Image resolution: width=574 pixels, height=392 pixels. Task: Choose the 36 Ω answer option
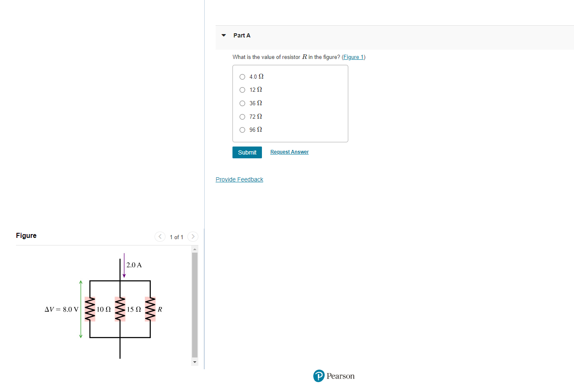[x=242, y=103]
